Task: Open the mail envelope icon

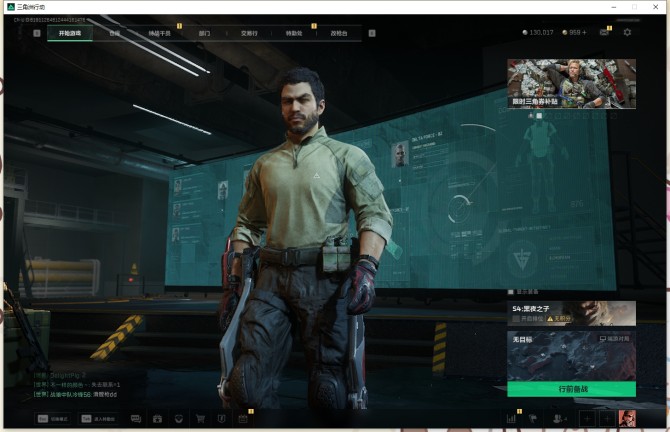Action: (x=604, y=32)
